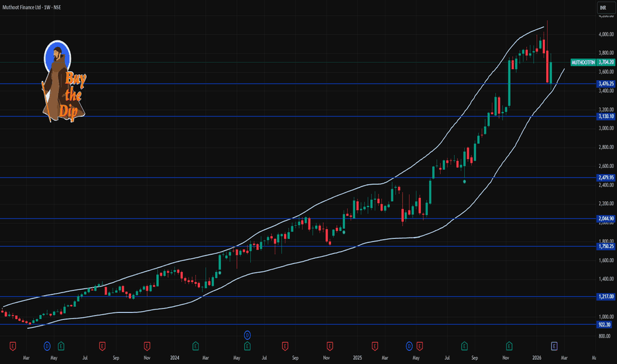Open the green earnings marker between 2024 and Mar 2024

[x=195, y=346]
